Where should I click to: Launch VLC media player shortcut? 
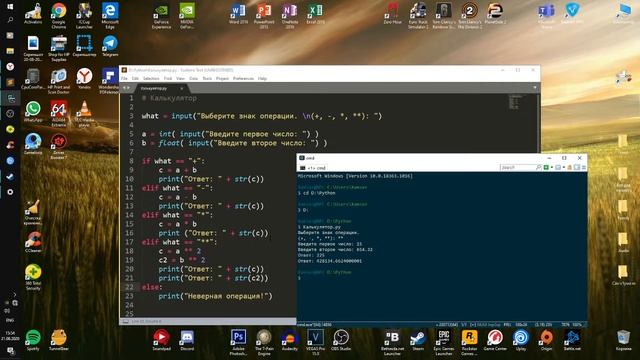tap(84, 113)
